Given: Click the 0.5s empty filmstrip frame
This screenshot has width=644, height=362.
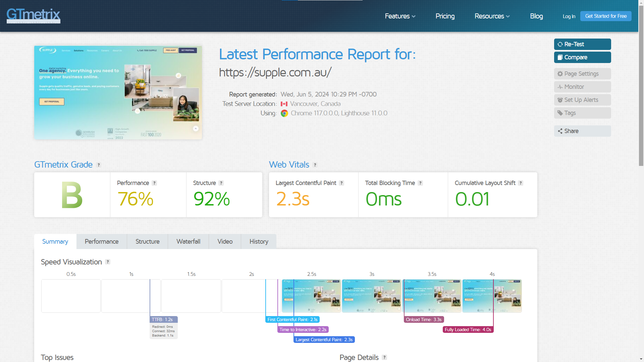Looking at the screenshot, I should [71, 296].
